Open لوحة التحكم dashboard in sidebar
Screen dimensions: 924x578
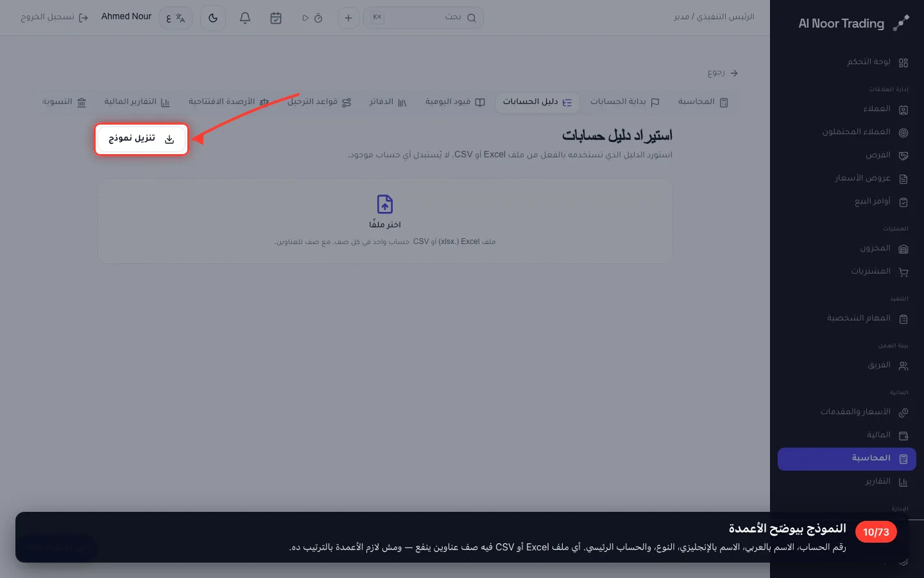pyautogui.click(x=847, y=62)
